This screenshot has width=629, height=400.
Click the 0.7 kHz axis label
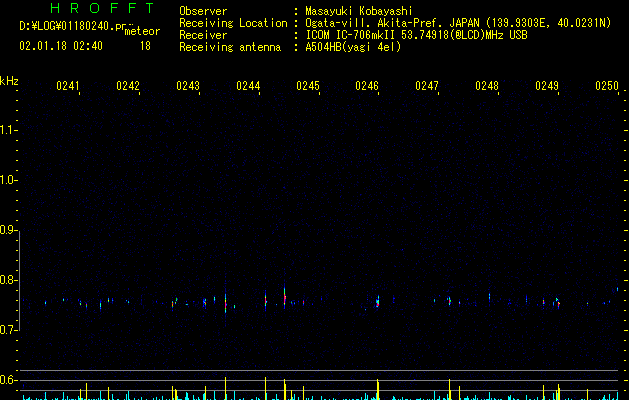tap(8, 330)
